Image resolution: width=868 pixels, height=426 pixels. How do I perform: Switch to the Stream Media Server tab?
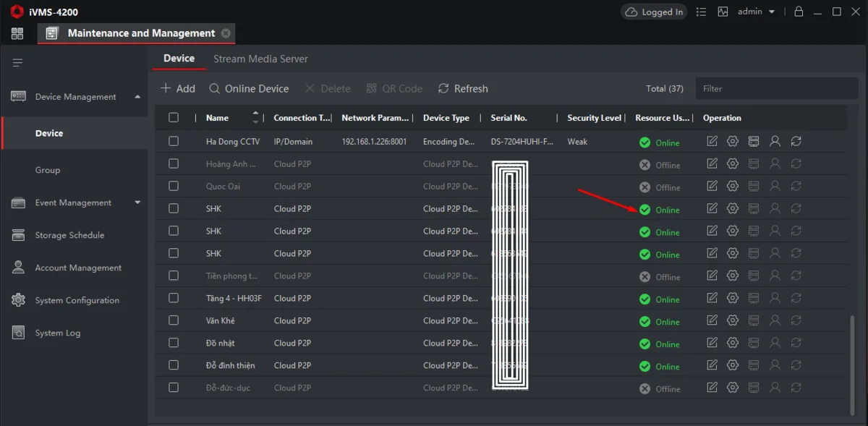click(x=260, y=59)
